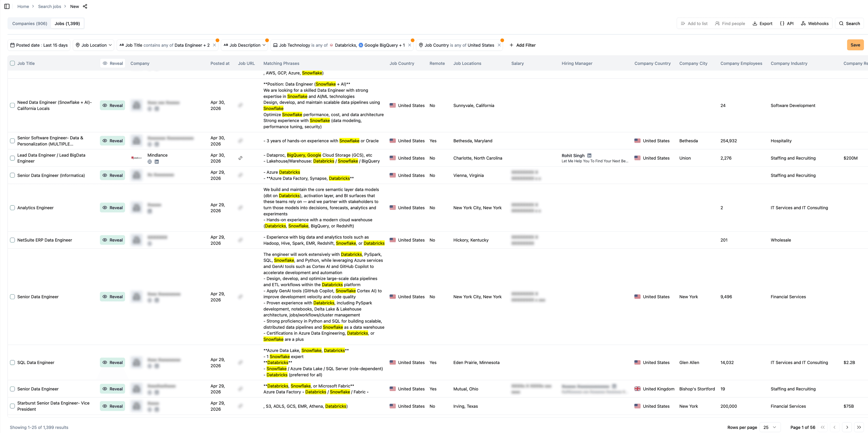Switch to the Companies (906) tab

point(30,24)
